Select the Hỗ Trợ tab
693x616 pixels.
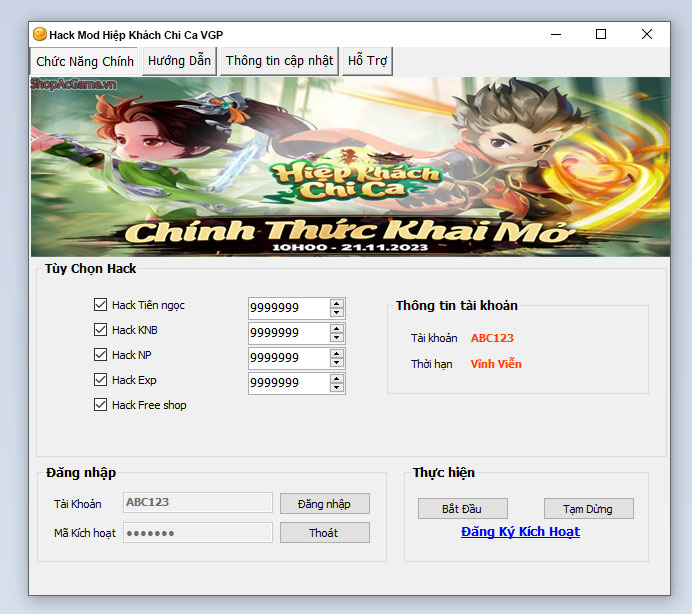click(367, 61)
